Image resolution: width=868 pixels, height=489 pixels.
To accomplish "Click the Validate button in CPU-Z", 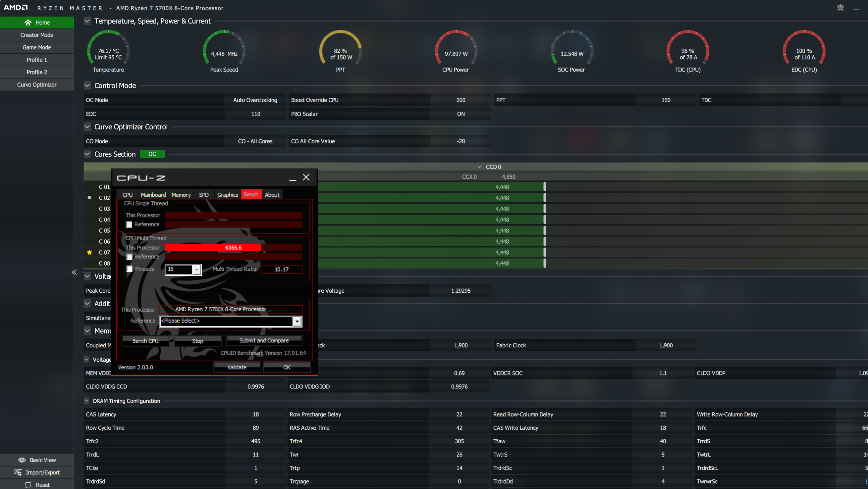I will click(237, 367).
